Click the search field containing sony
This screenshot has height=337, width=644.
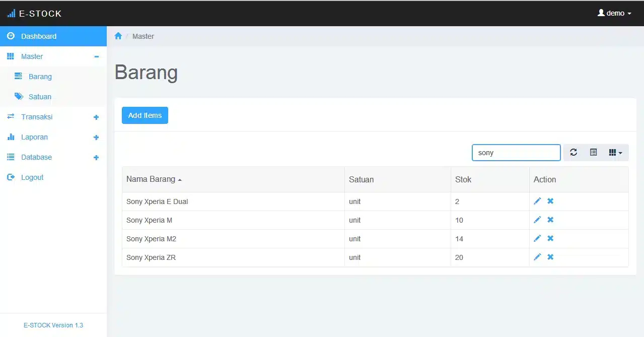point(516,153)
